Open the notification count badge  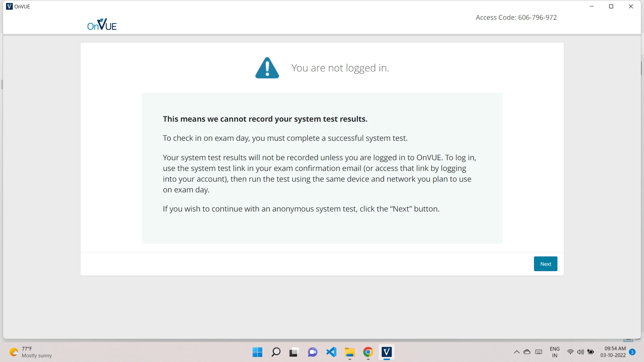(x=632, y=352)
